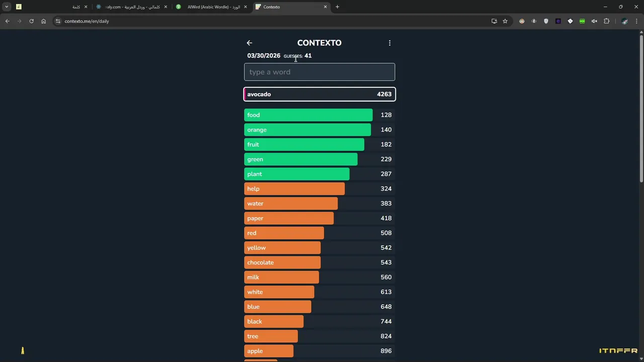Open the purple square extension icon
Image resolution: width=644 pixels, height=362 pixels.
[x=558, y=21]
